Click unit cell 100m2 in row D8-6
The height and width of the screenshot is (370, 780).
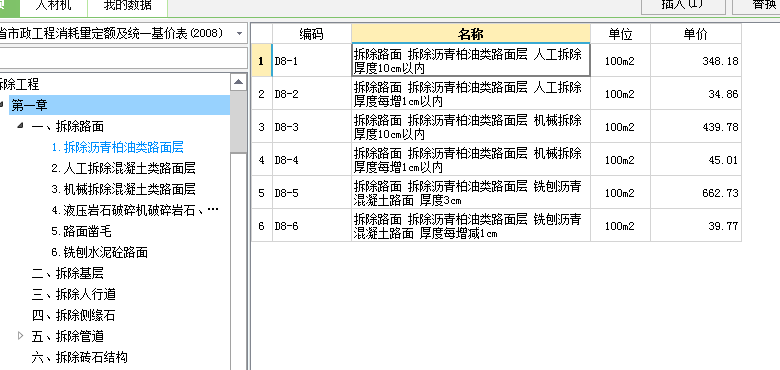point(620,226)
